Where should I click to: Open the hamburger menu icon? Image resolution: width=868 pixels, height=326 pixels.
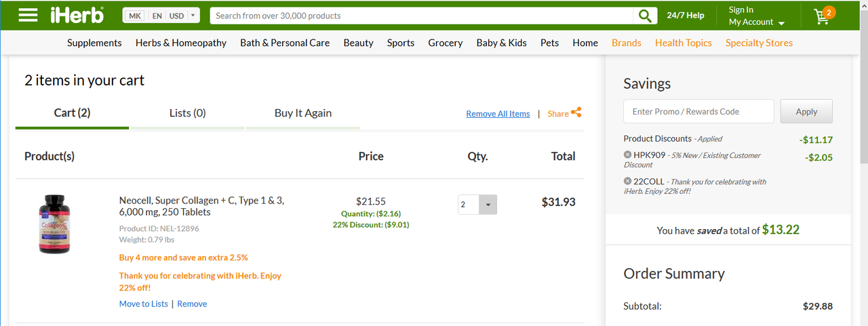[x=28, y=15]
